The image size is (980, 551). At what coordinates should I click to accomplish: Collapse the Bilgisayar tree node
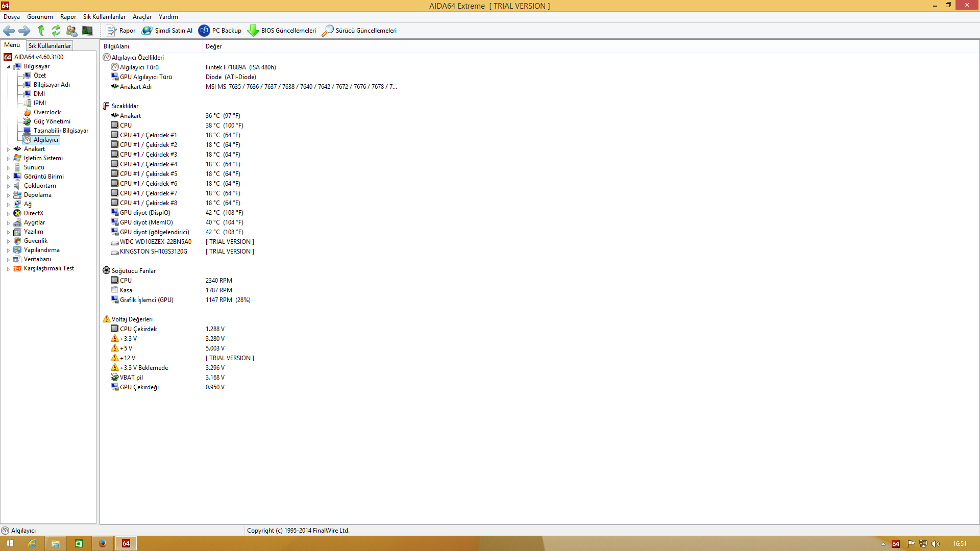[8, 67]
